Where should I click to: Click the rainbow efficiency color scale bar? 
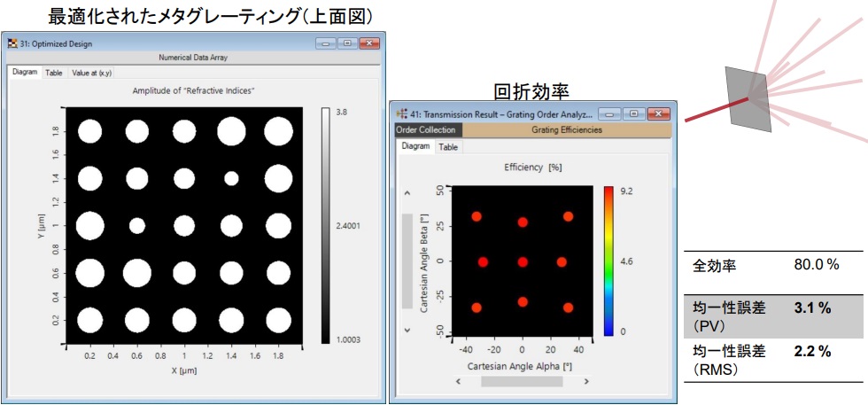click(x=608, y=261)
